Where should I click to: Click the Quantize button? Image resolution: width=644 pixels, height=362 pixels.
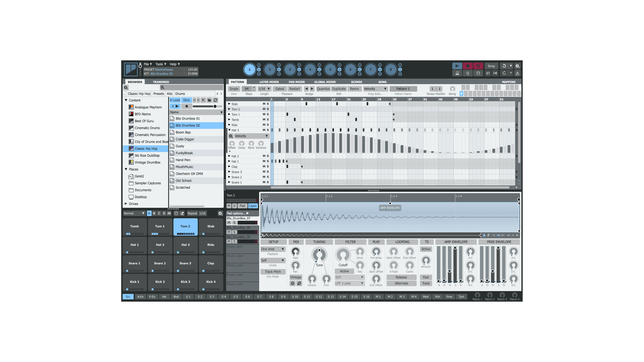pos(323,89)
